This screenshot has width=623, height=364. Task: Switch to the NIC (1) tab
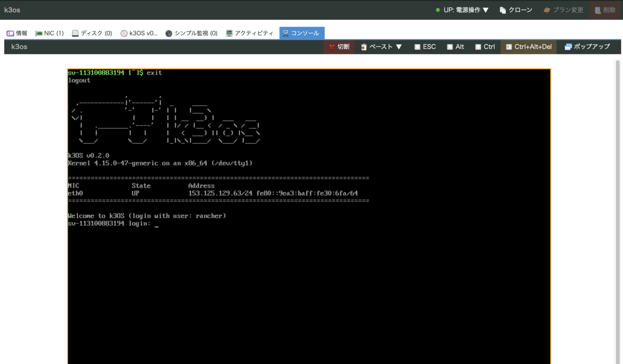(x=49, y=33)
